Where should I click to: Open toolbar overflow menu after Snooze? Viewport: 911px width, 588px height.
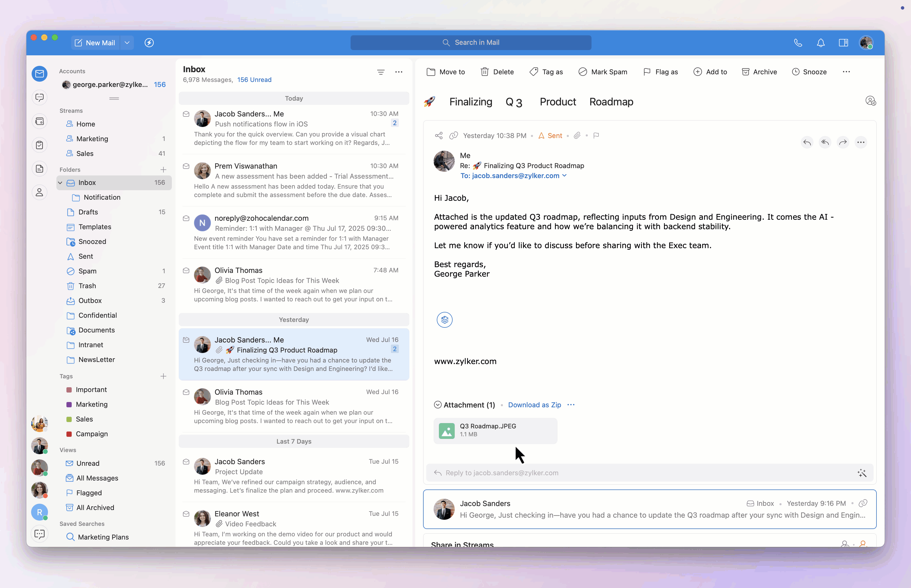pyautogui.click(x=846, y=72)
